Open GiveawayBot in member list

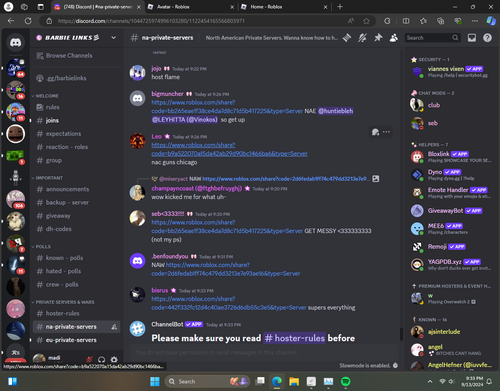(452, 211)
